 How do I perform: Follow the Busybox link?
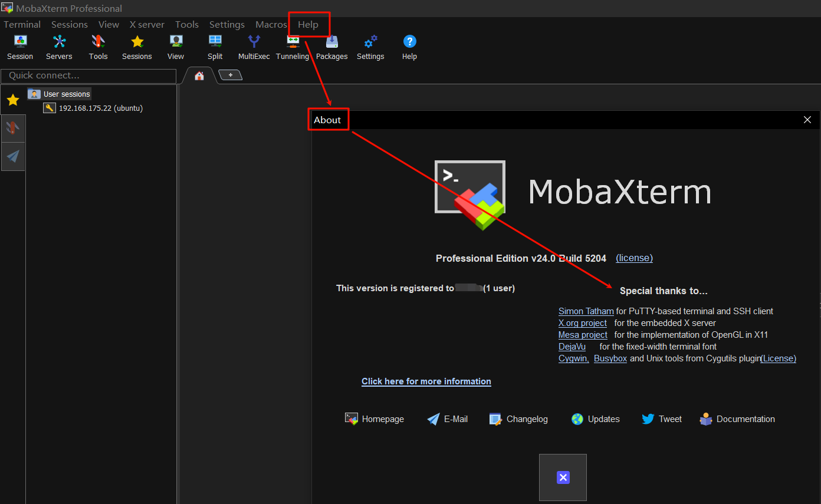click(610, 358)
